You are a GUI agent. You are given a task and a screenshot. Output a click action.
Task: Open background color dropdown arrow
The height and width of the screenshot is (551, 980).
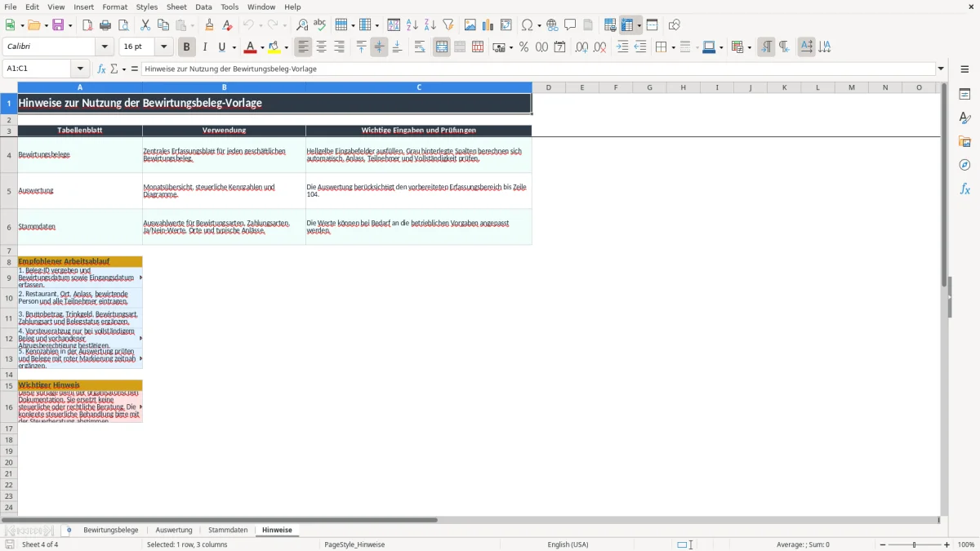286,47
